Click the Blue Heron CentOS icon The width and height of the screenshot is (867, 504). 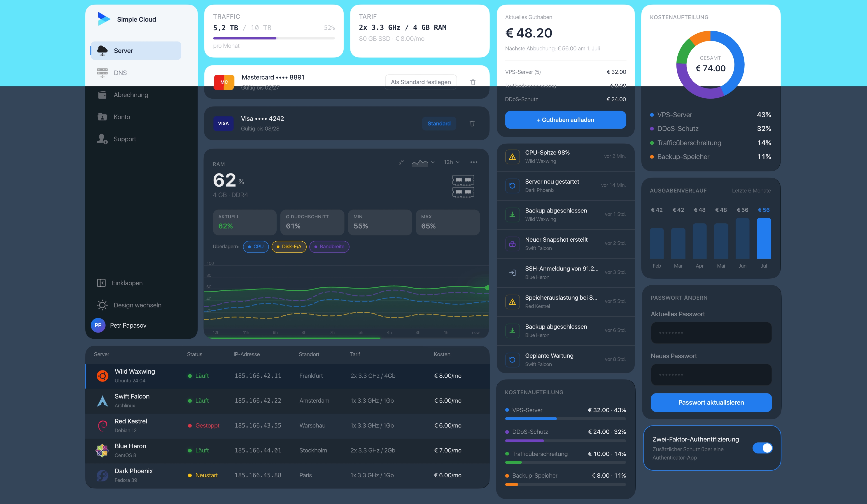[x=102, y=450]
